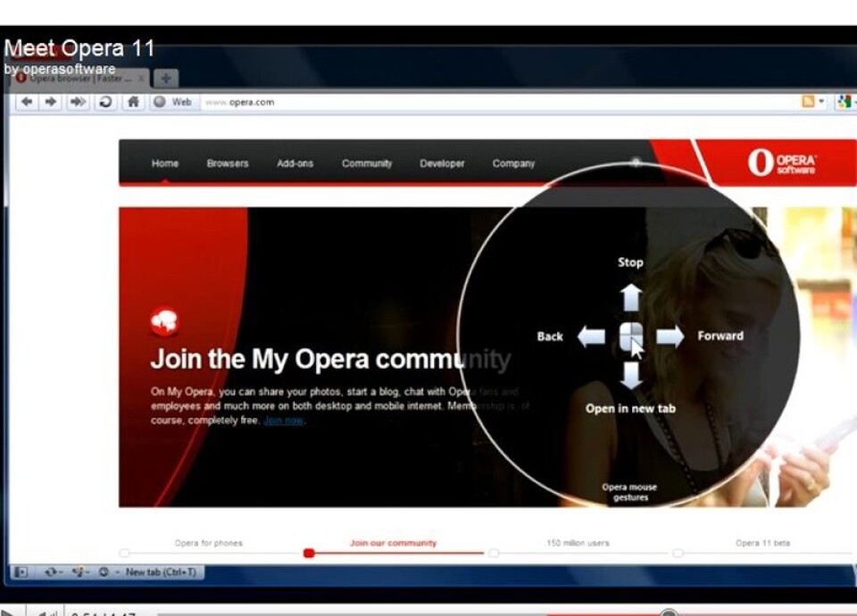This screenshot has height=616, width=857.
Task: Toggle the side panel button in status bar
Action: tap(21, 572)
